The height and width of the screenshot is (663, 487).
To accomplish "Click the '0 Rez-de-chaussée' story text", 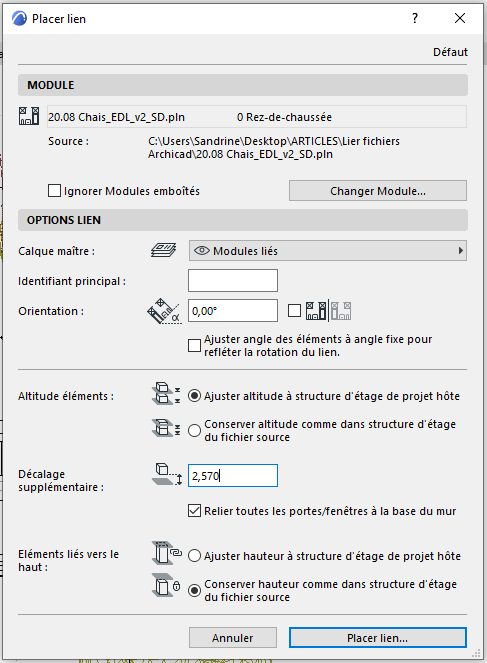I will 284,117.
